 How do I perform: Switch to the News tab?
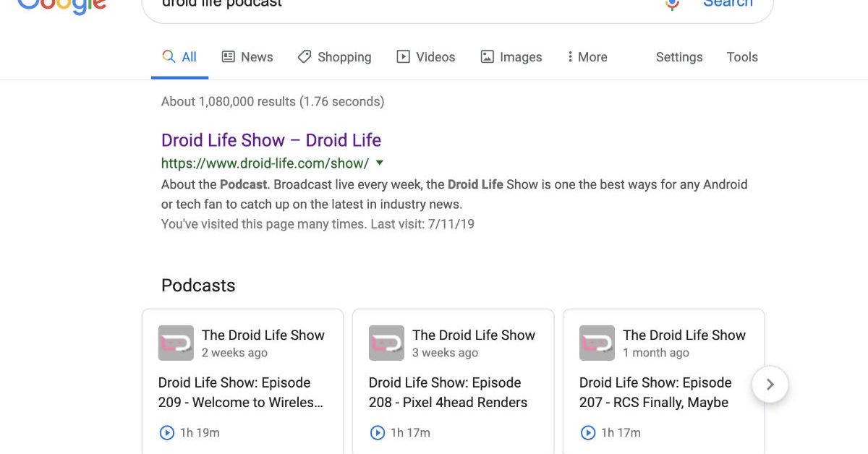coord(247,57)
